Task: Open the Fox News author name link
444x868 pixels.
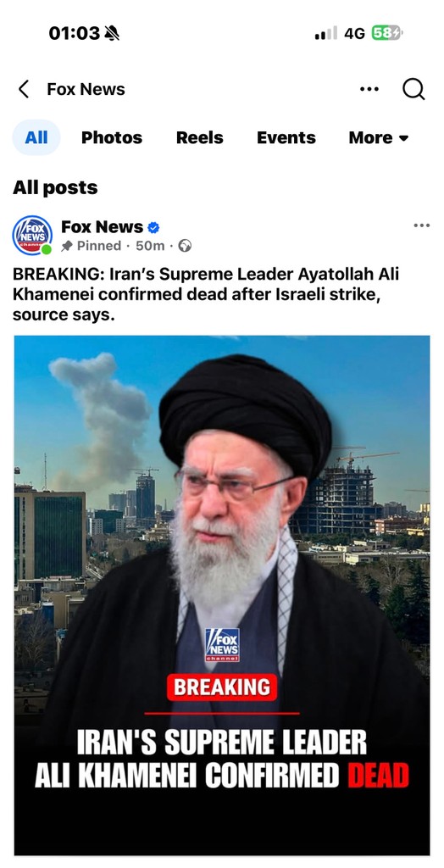Action: coord(102,227)
